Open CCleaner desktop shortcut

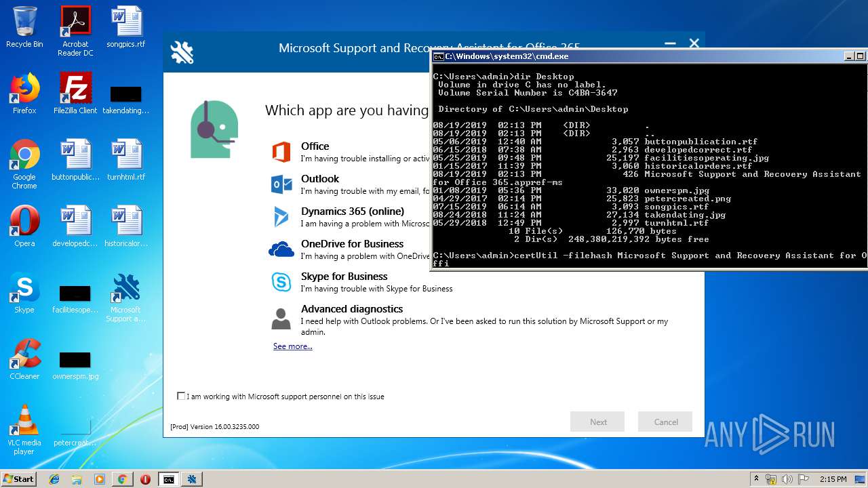click(24, 359)
